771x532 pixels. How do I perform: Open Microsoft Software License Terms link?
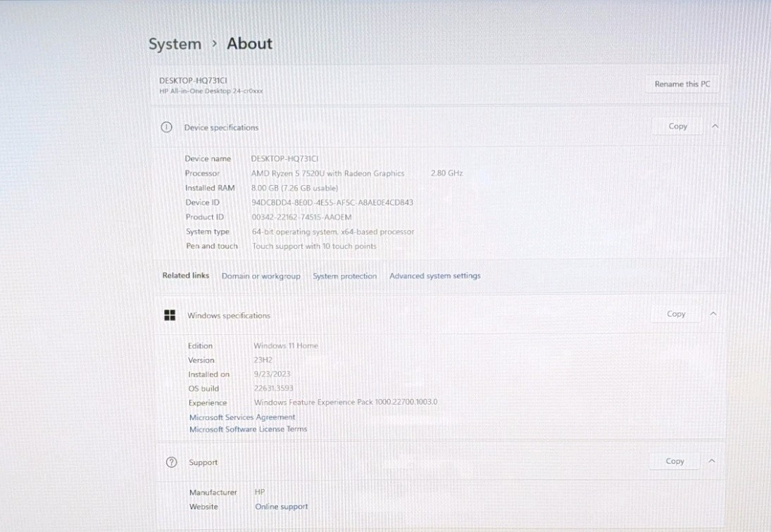pyautogui.click(x=249, y=429)
